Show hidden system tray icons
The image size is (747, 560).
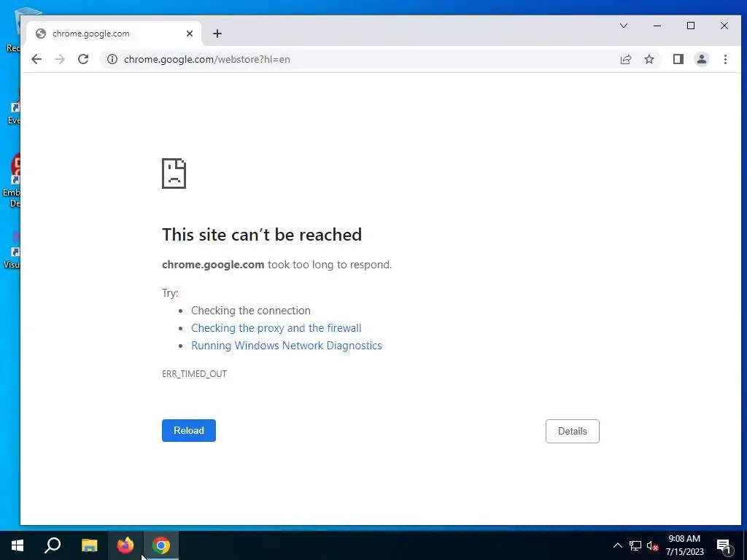coord(617,545)
